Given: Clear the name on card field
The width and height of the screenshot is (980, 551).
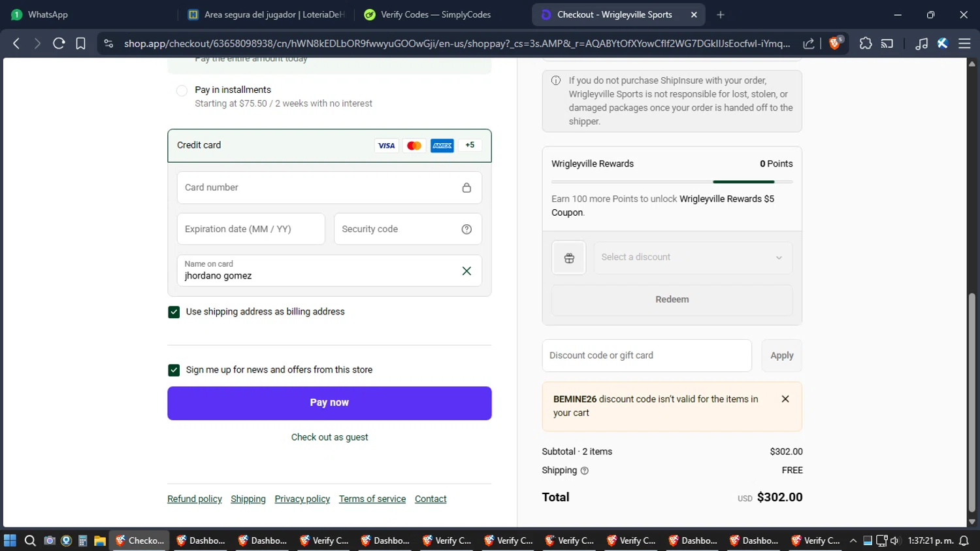Looking at the screenshot, I should [466, 271].
